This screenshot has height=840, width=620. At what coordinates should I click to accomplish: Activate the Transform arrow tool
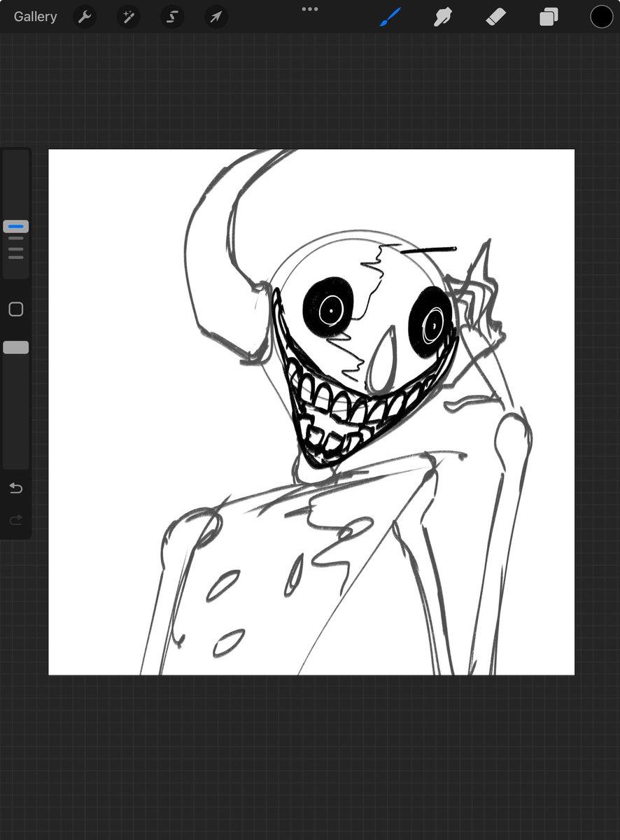click(x=216, y=17)
